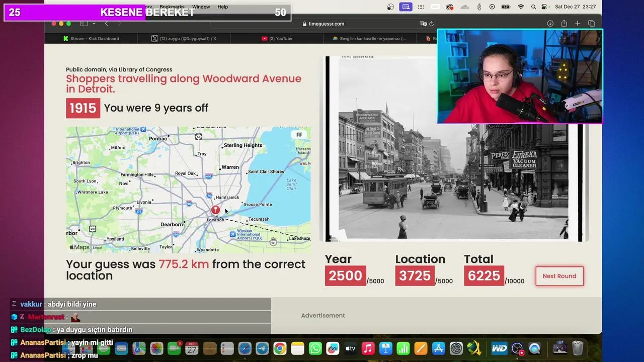The width and height of the screenshot is (644, 362).
Task: Open the Window menu
Action: tap(201, 7)
